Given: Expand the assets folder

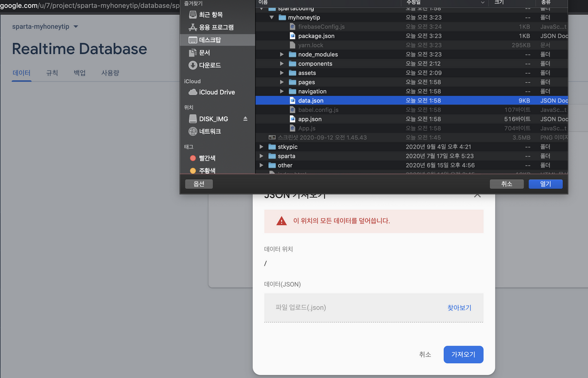Looking at the screenshot, I should [282, 73].
